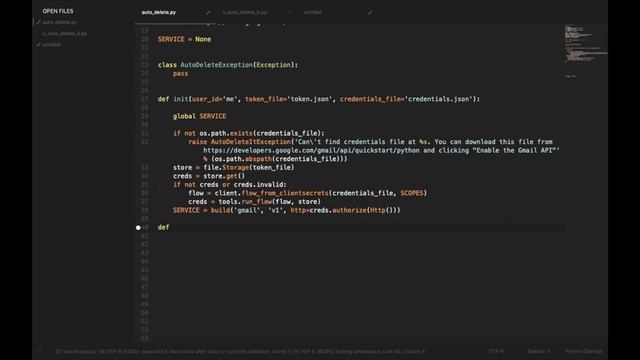Click the 'pass' statement under the class
640x360 pixels.
(180, 73)
